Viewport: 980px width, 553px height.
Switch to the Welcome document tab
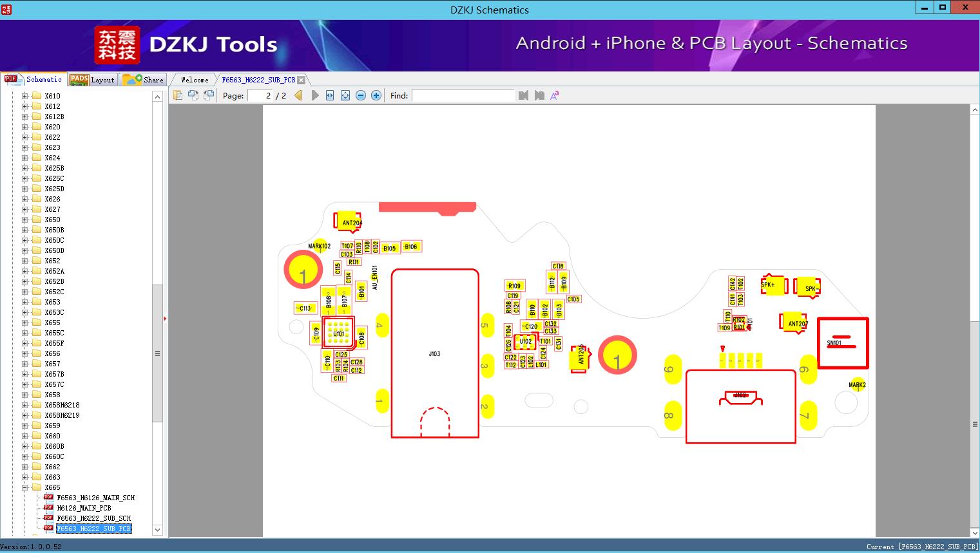(195, 80)
